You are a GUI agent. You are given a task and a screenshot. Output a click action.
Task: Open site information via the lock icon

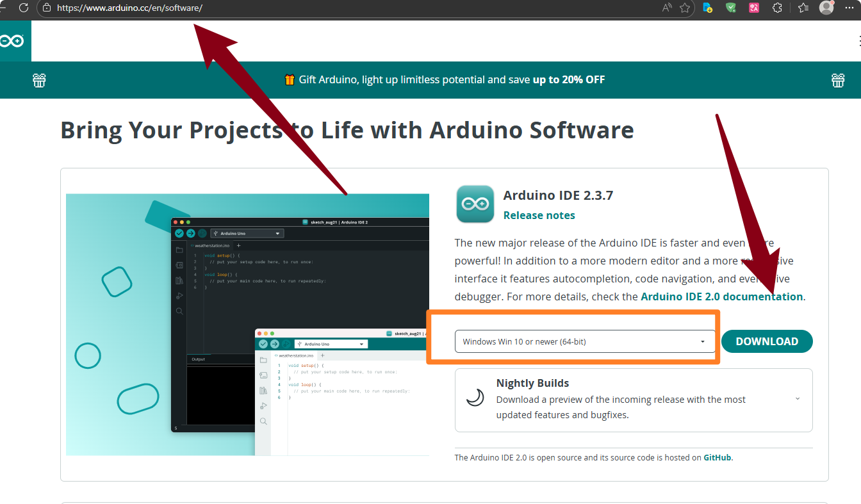46,8
